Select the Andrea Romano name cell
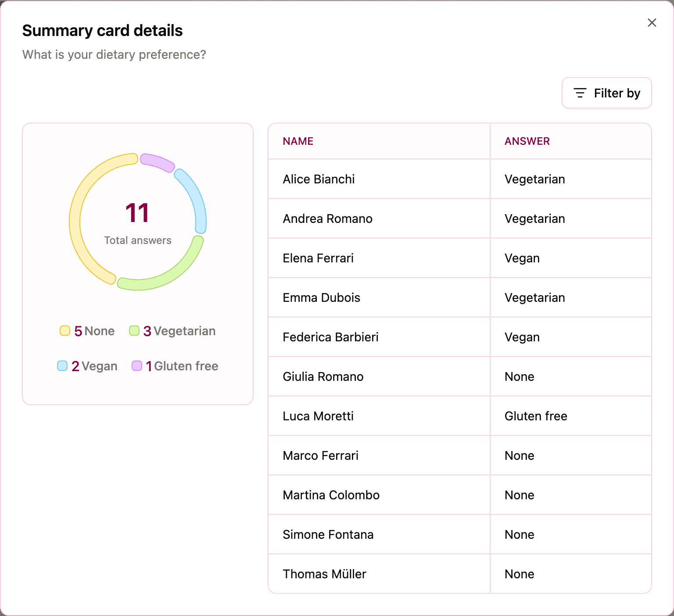 pos(379,218)
